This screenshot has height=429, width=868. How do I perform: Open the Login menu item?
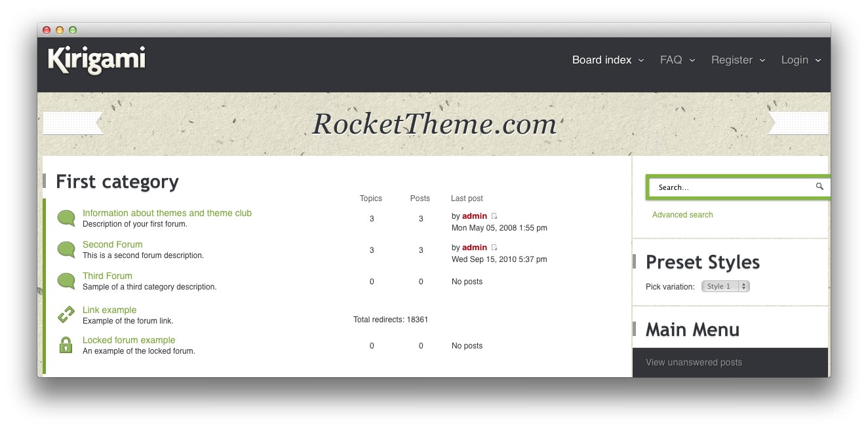click(x=795, y=60)
